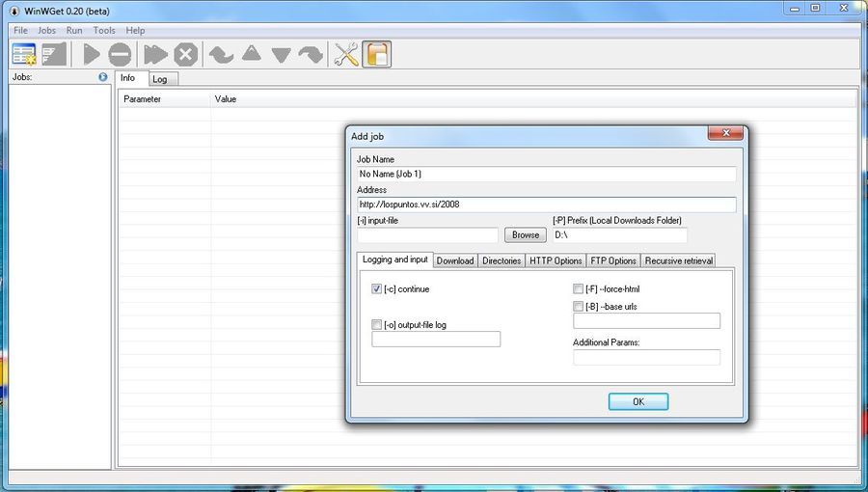Click the New job toolbar icon
868x492 pixels.
coord(24,54)
